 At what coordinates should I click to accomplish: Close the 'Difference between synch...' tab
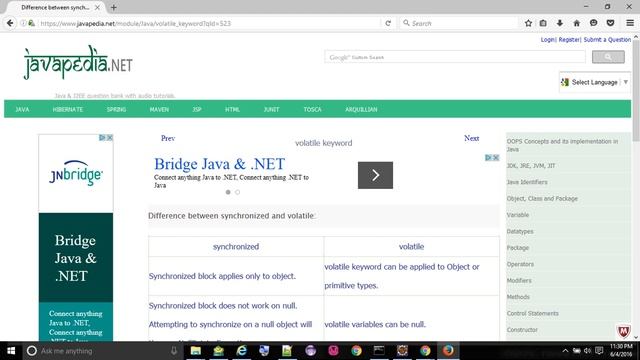click(97, 7)
